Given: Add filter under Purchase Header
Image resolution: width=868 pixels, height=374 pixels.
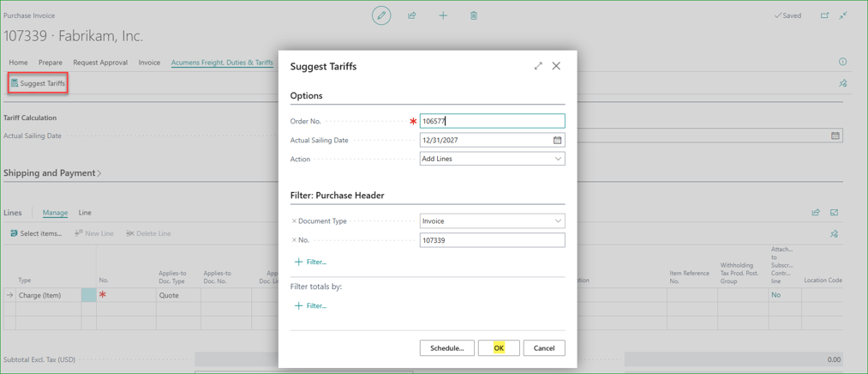Looking at the screenshot, I should pos(310,262).
